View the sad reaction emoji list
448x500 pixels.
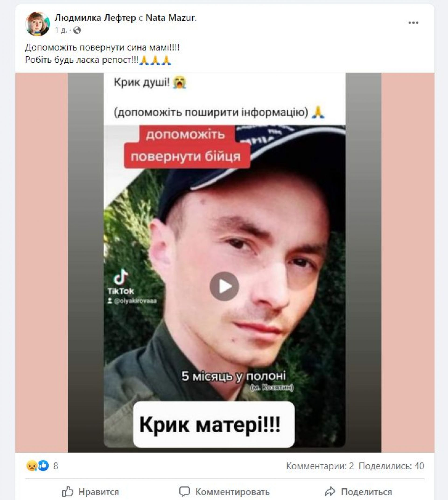click(32, 466)
